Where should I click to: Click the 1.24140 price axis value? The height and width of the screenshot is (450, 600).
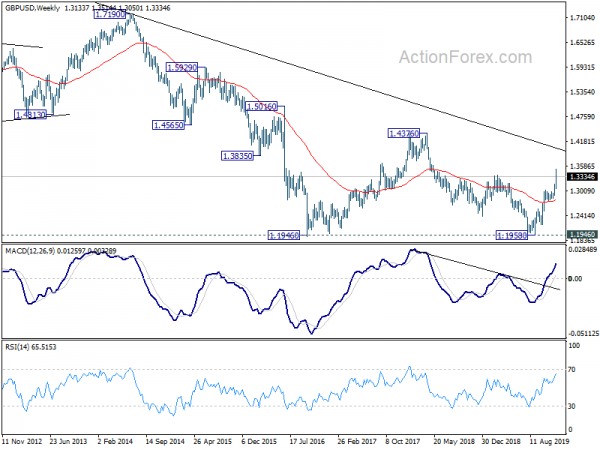pos(582,216)
